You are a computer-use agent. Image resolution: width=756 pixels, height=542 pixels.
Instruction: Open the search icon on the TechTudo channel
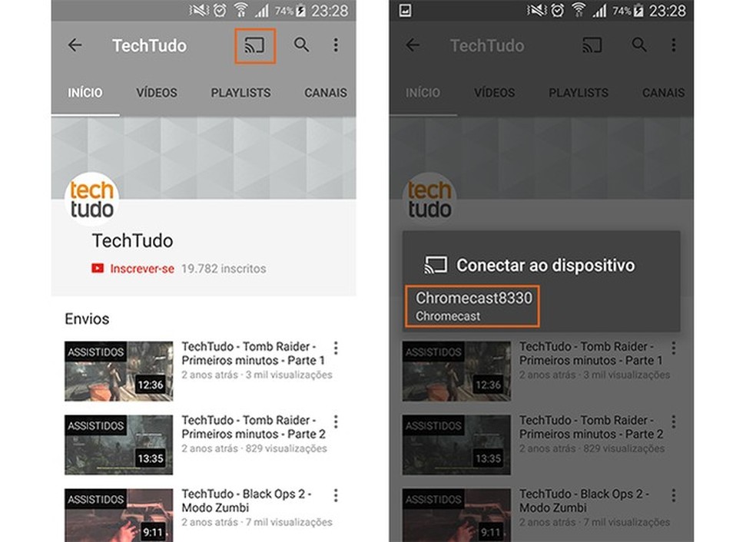[x=300, y=45]
